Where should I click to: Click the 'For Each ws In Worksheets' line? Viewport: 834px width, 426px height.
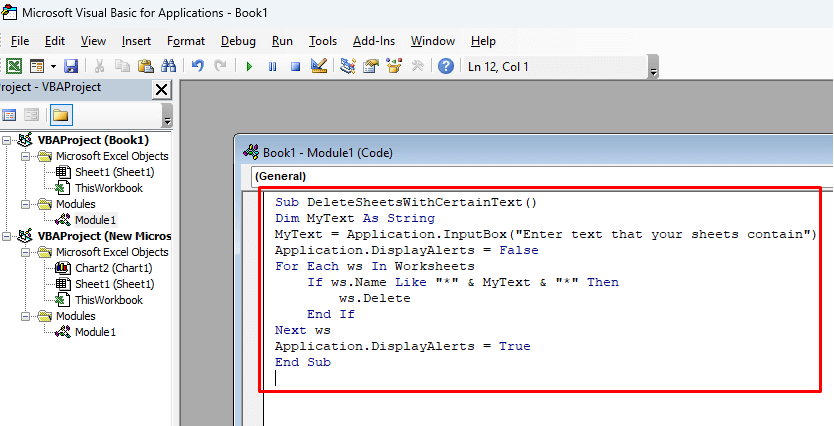point(374,266)
